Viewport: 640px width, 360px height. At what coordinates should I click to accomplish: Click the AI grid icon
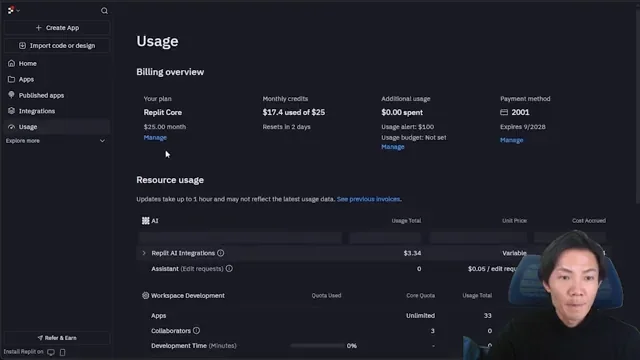pyautogui.click(x=146, y=221)
